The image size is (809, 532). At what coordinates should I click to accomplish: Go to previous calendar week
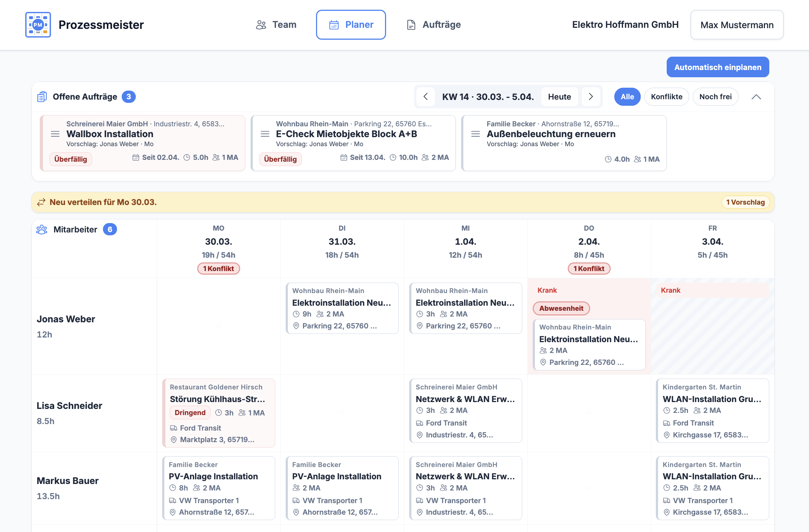(426, 97)
